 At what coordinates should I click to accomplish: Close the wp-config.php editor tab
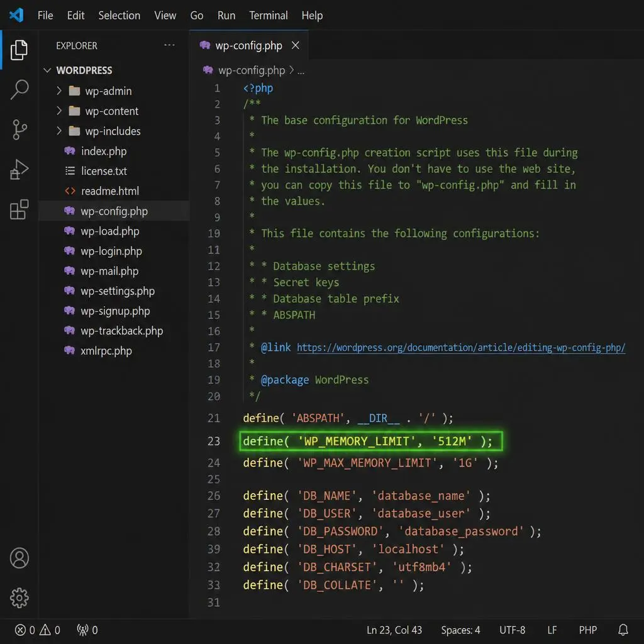click(x=296, y=45)
